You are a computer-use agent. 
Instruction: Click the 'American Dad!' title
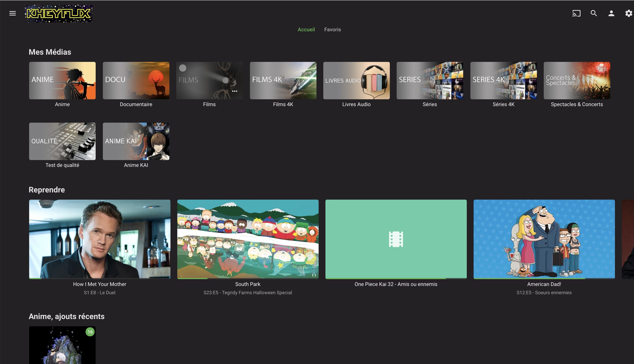point(544,284)
